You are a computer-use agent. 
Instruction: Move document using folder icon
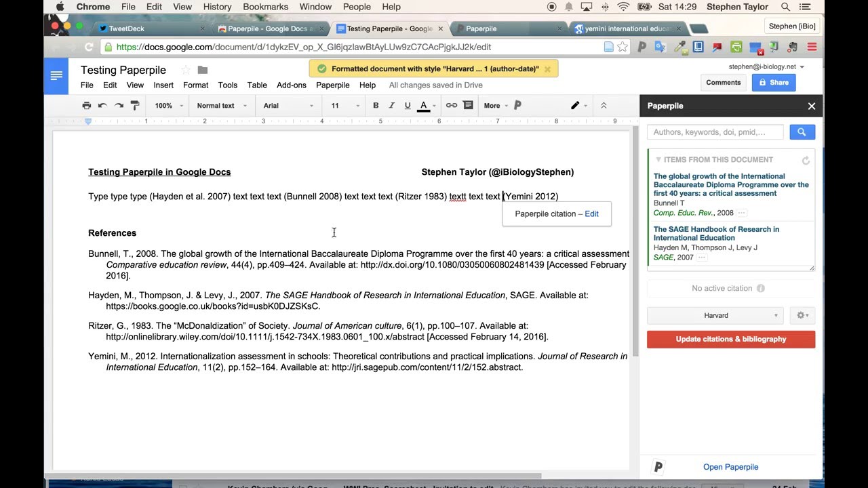202,70
